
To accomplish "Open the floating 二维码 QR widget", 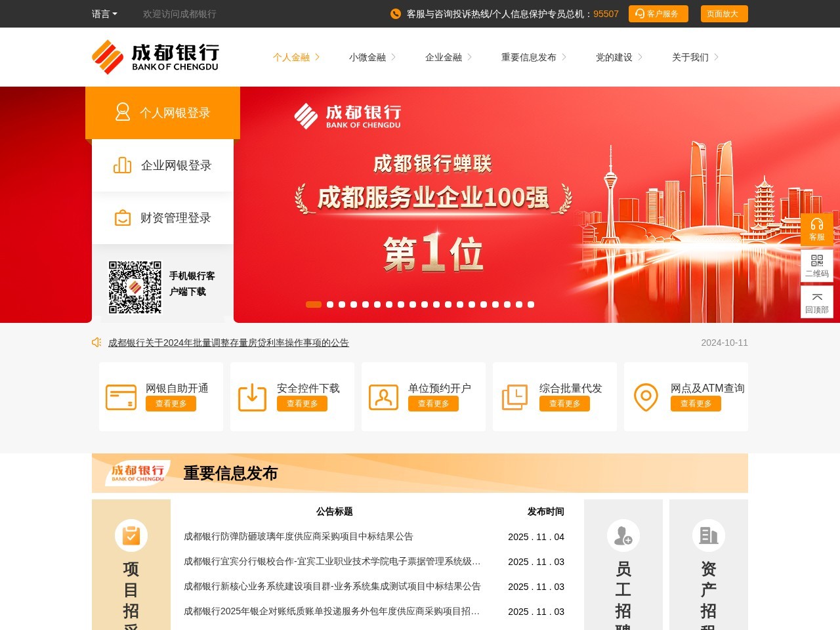I will pyautogui.click(x=817, y=266).
